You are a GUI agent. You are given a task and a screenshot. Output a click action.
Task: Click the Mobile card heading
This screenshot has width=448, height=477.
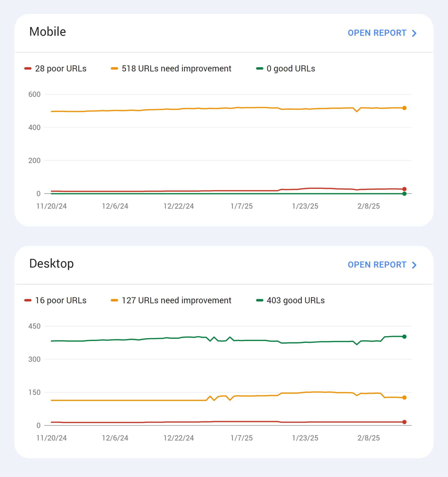[x=47, y=32]
